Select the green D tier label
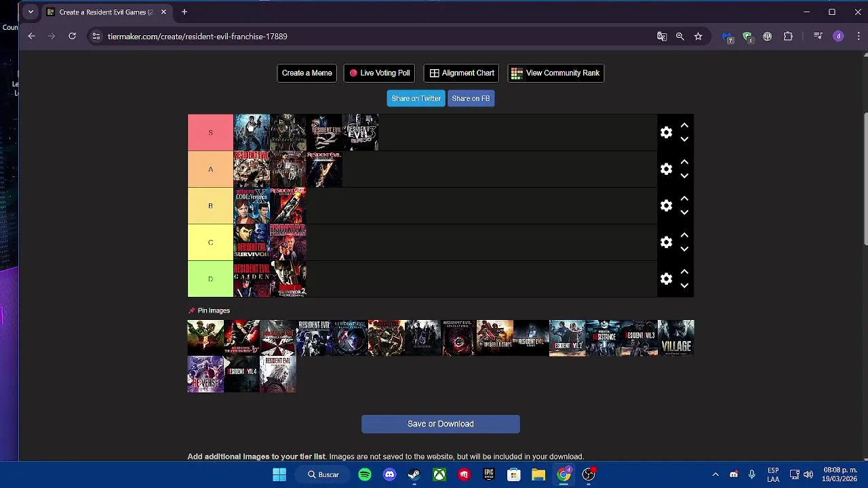 pos(210,279)
